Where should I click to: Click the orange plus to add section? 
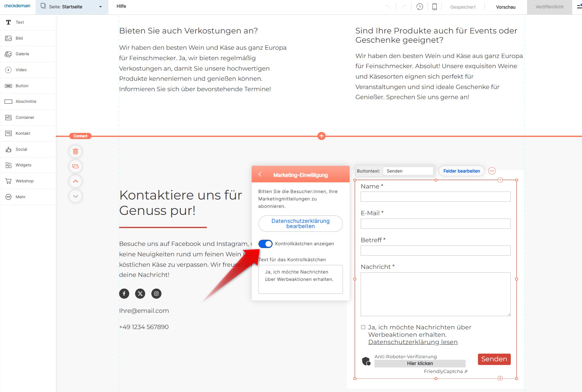tap(321, 136)
